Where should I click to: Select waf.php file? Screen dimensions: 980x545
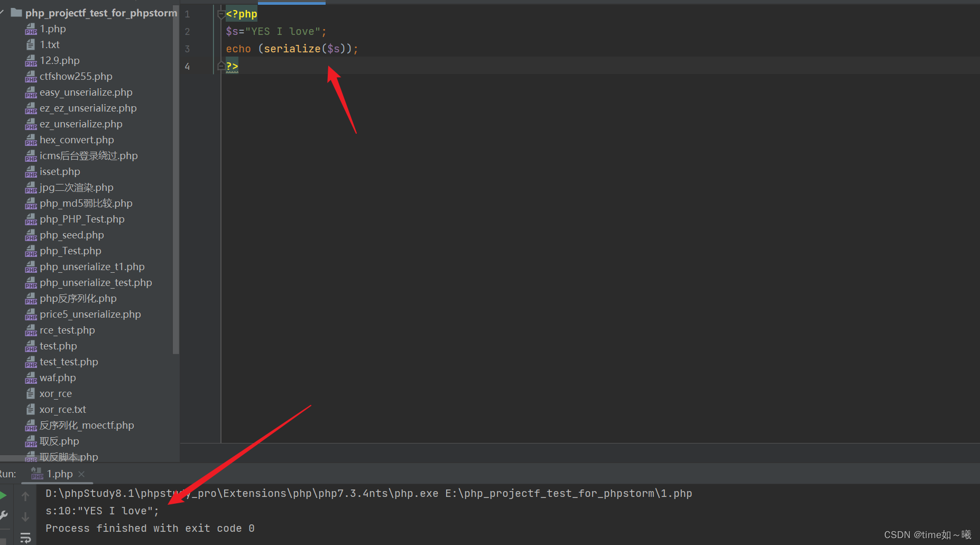[x=58, y=378]
